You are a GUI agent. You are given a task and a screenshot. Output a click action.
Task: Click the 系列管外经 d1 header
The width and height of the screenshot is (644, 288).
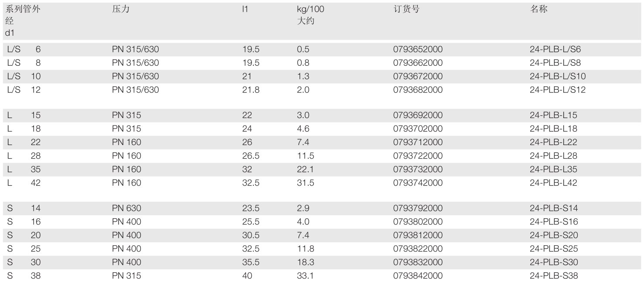23,20
